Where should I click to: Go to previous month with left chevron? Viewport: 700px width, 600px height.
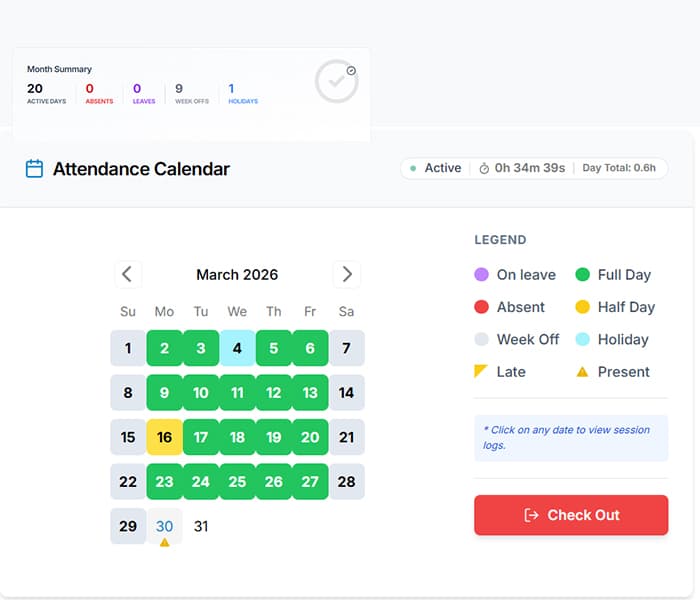point(128,274)
